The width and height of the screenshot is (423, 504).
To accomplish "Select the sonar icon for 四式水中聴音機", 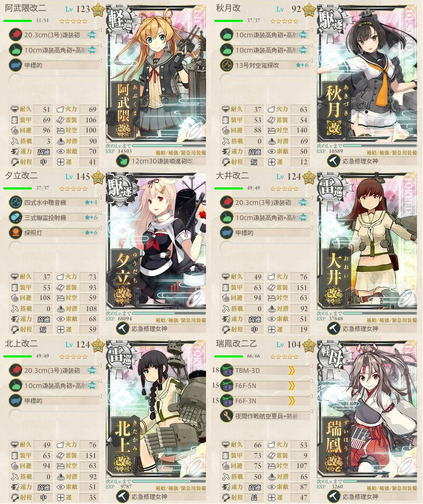I will coord(16,203).
